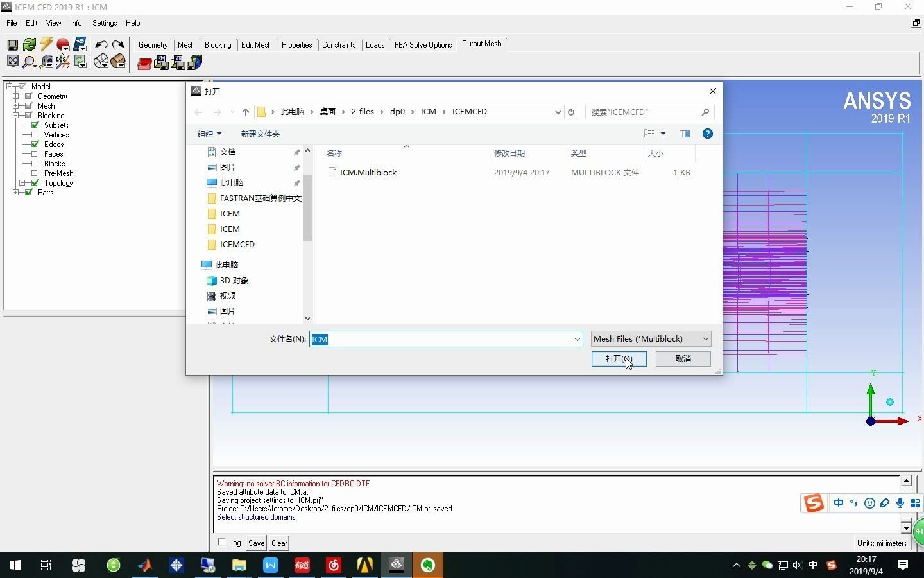Enable the Pre-Mesh checkbox

click(x=35, y=173)
